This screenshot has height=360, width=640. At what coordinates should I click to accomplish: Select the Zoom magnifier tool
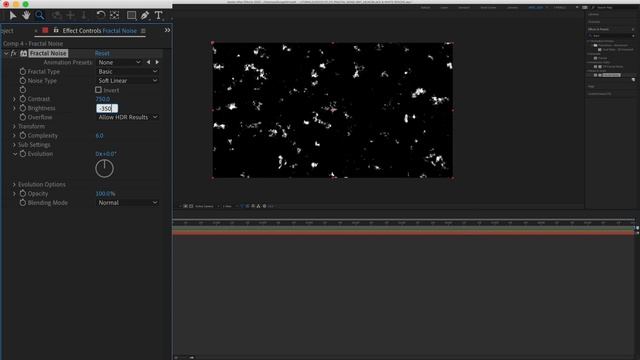(x=40, y=16)
